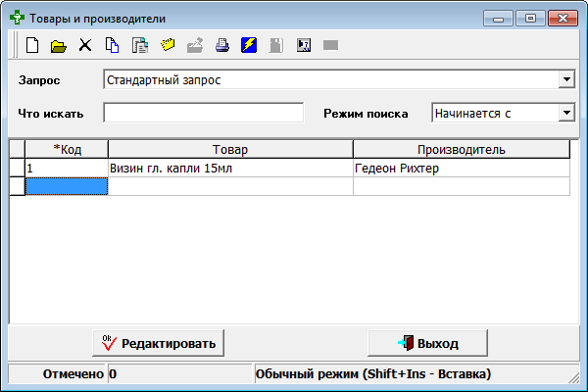Screen dimensions: 588x392
Task: Select the cell Визин гл. капли 15мл
Action: (x=230, y=168)
